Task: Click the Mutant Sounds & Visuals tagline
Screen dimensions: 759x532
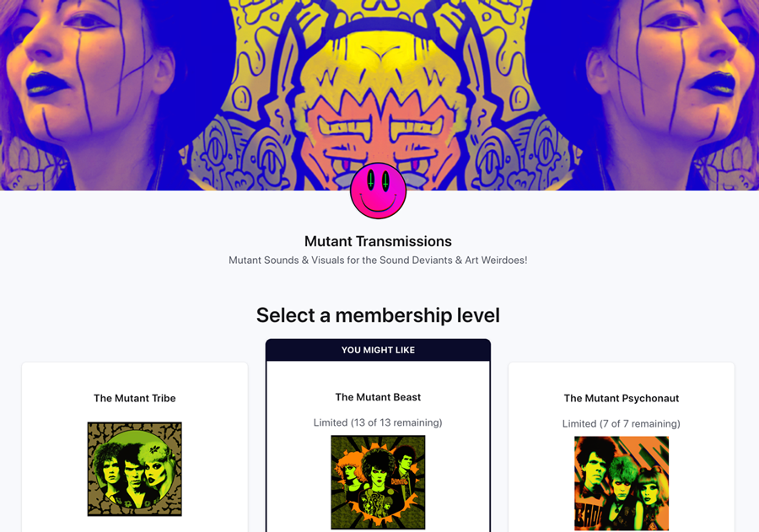Action: tap(378, 261)
